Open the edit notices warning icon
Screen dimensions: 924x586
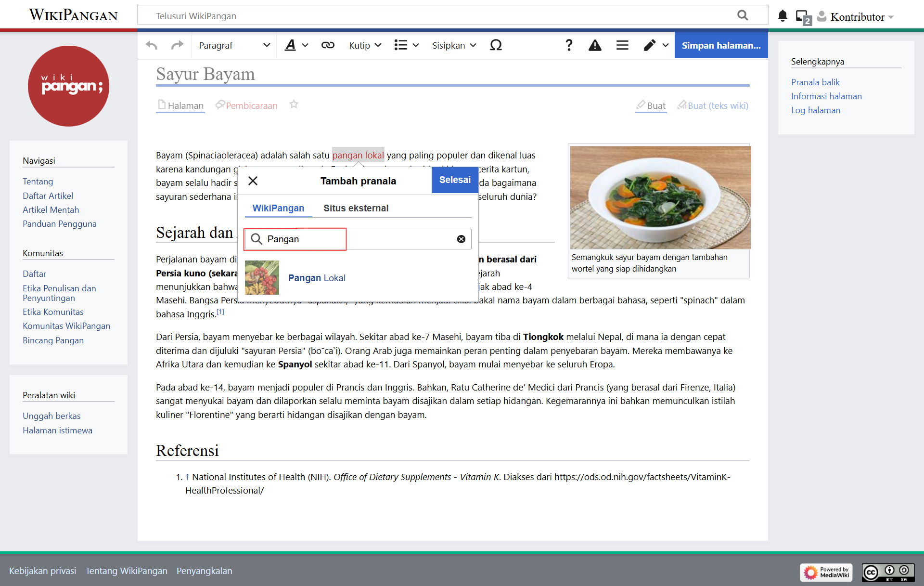(x=595, y=45)
